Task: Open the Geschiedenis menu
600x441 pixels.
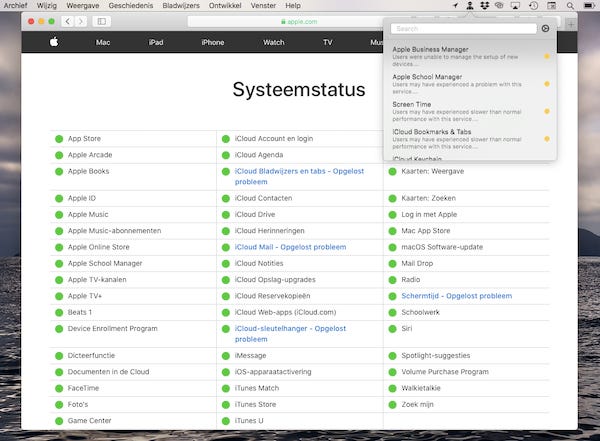Action: pyautogui.click(x=130, y=5)
